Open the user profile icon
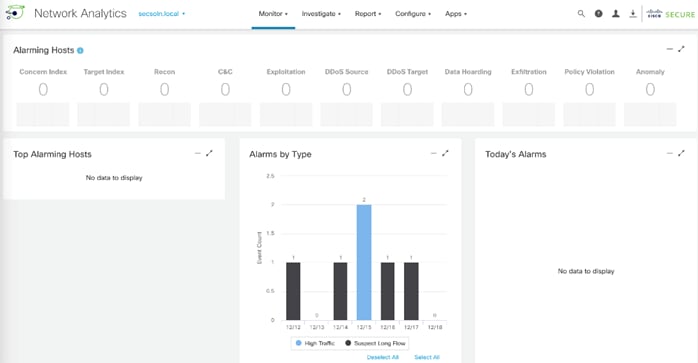 pos(616,13)
